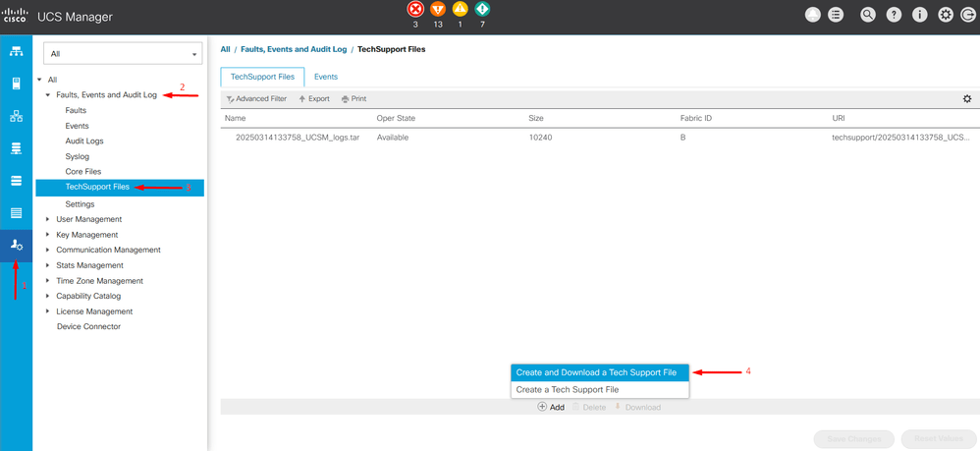Click the warnings green icon
The width and height of the screenshot is (980, 451).
[482, 10]
